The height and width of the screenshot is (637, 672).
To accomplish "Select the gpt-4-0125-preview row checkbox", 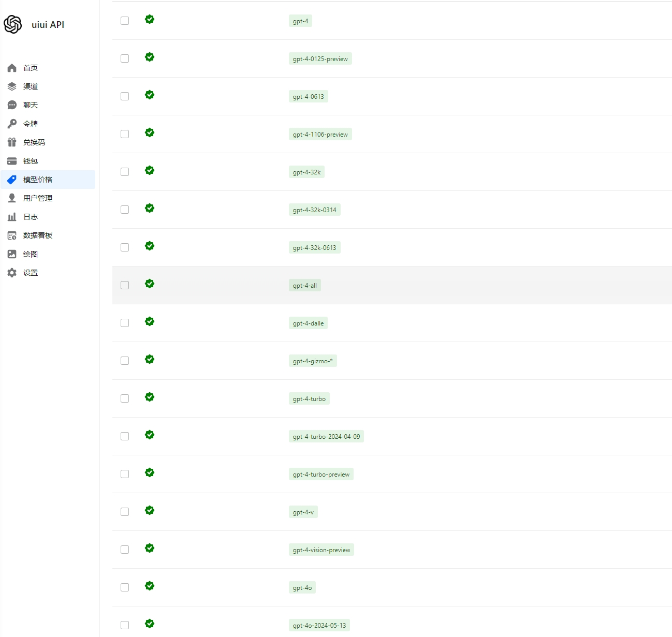I will click(x=125, y=58).
